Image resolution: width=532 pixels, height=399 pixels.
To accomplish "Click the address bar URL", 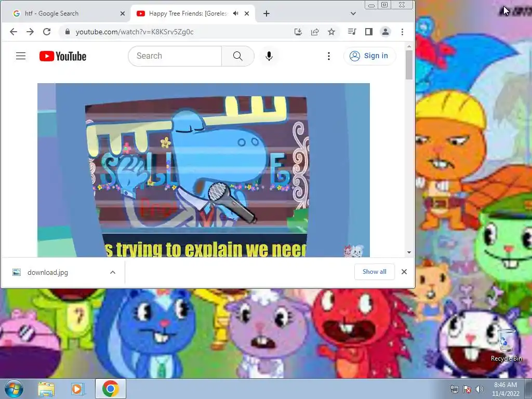I will 135,32.
